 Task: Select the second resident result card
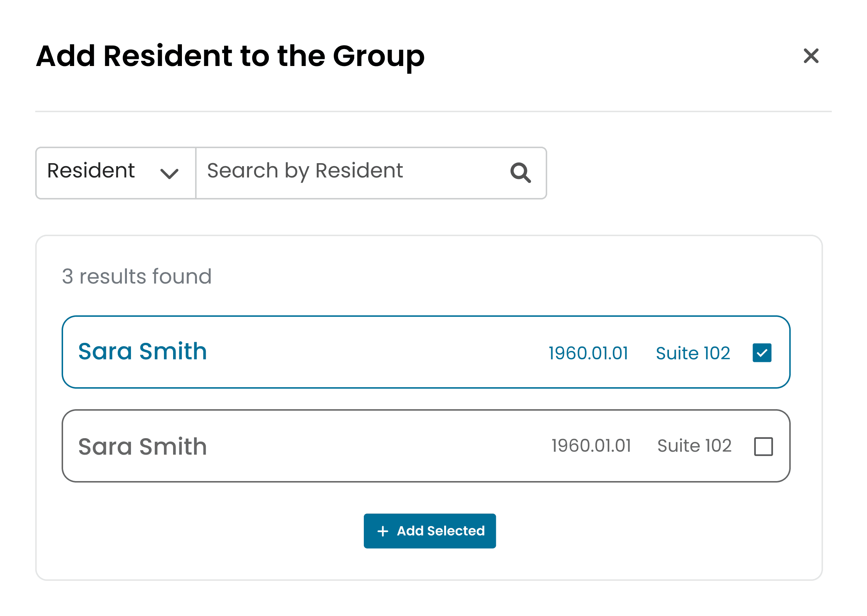tap(426, 446)
